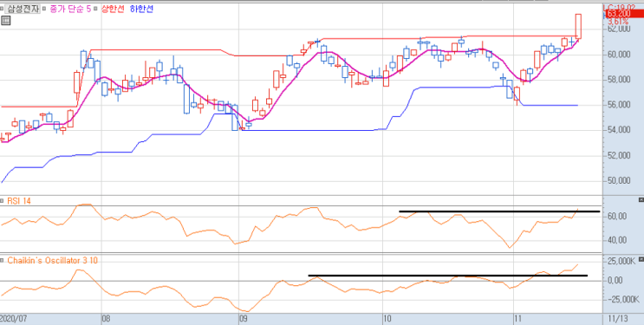Image resolution: width=644 pixels, height=325 pixels.
Task: Close the RSI 14 indicator panel
Action: tap(641, 199)
